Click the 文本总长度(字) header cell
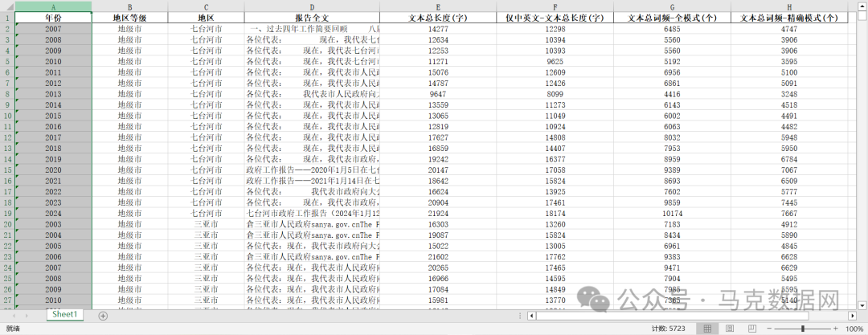This screenshot has width=868, height=335. [x=439, y=18]
